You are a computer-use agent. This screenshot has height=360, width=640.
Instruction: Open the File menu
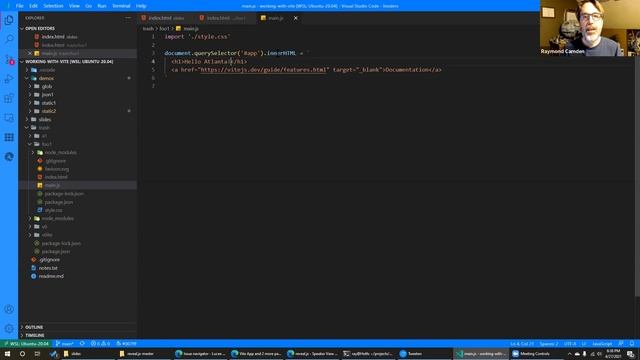click(x=19, y=6)
